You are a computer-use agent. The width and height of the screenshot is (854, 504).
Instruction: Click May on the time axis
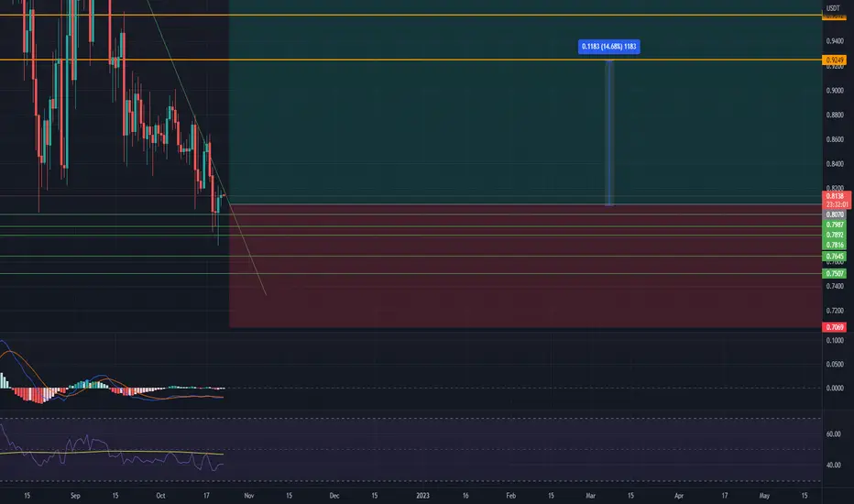click(764, 495)
